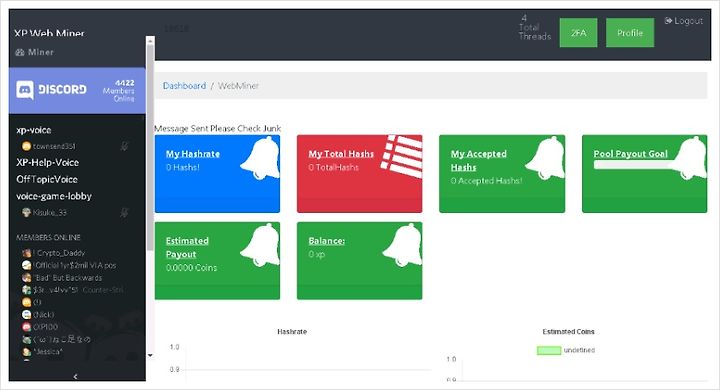The image size is (720, 390).
Task: Click the Discord sidebar scrollbar thumb
Action: (150, 147)
